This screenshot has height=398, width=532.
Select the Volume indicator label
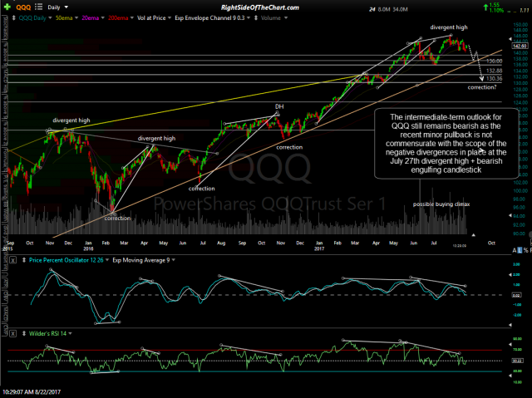(x=271, y=18)
